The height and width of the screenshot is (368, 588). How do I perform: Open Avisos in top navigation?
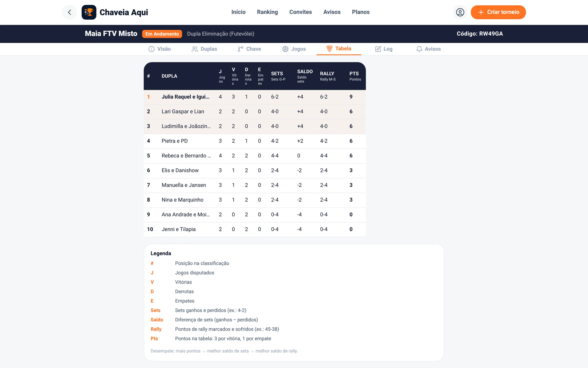click(x=332, y=12)
